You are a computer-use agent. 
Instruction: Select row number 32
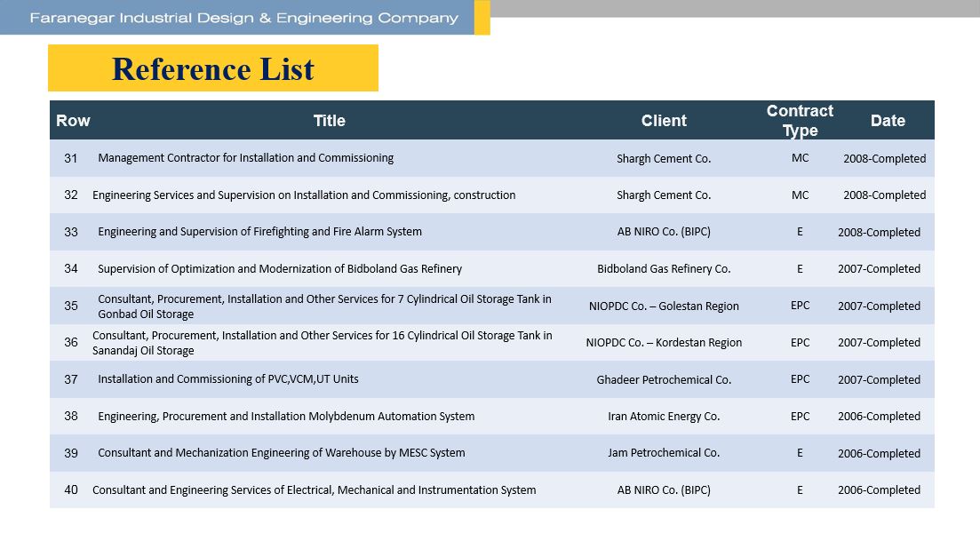pyautogui.click(x=70, y=195)
